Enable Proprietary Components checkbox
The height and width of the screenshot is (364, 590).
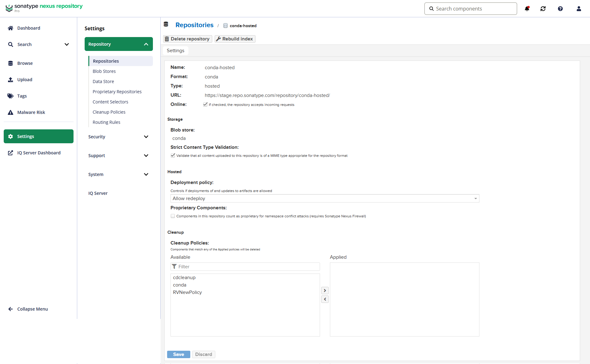pyautogui.click(x=173, y=216)
